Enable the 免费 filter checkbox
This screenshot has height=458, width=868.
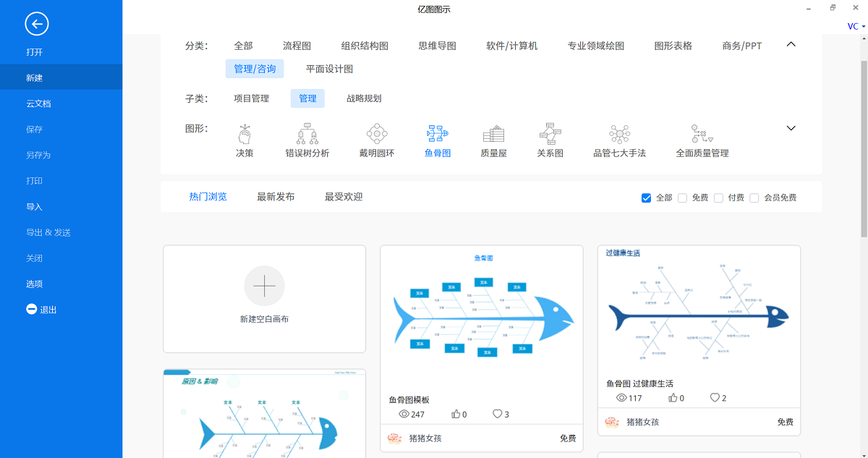click(x=682, y=197)
